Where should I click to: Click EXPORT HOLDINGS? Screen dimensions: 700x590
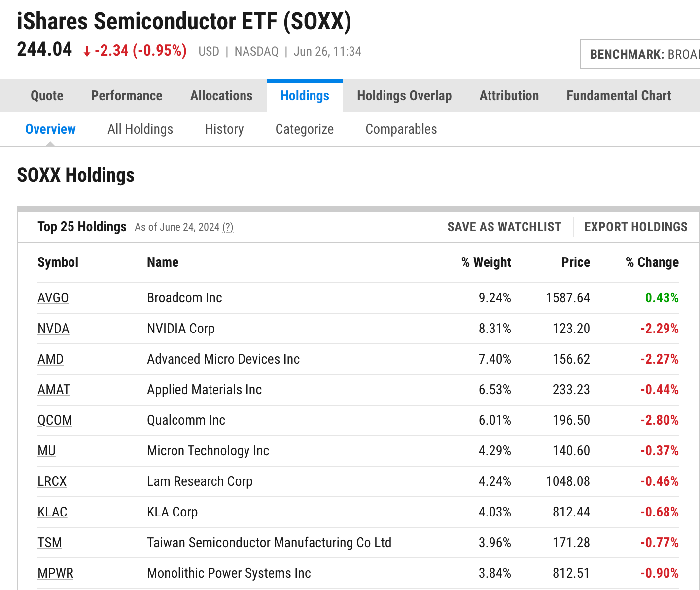(x=636, y=227)
